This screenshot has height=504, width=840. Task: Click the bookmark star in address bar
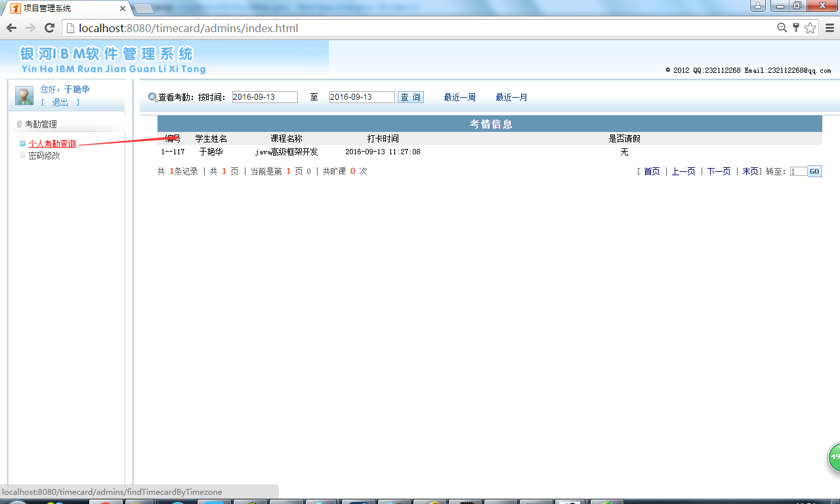(x=810, y=28)
